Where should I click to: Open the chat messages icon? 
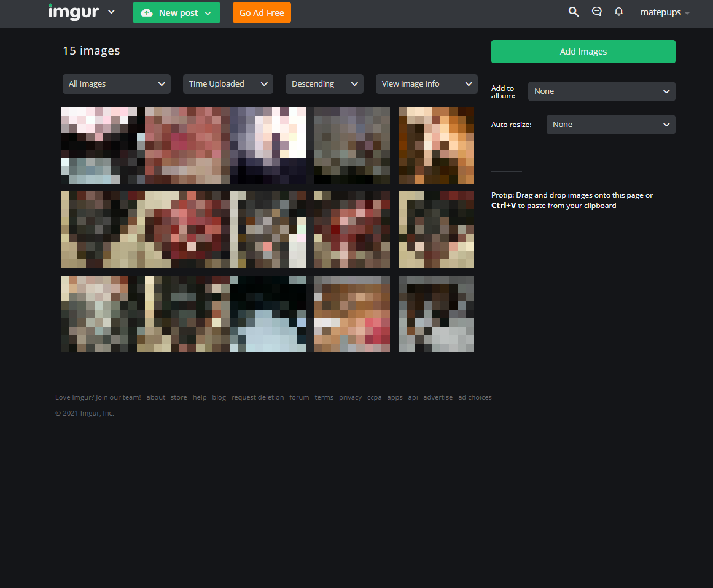tap(596, 12)
